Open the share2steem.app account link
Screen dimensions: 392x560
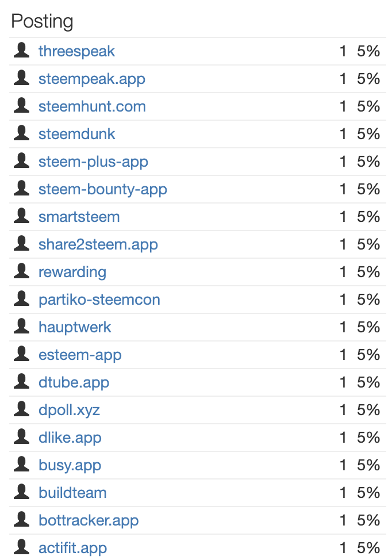pyautogui.click(x=98, y=244)
